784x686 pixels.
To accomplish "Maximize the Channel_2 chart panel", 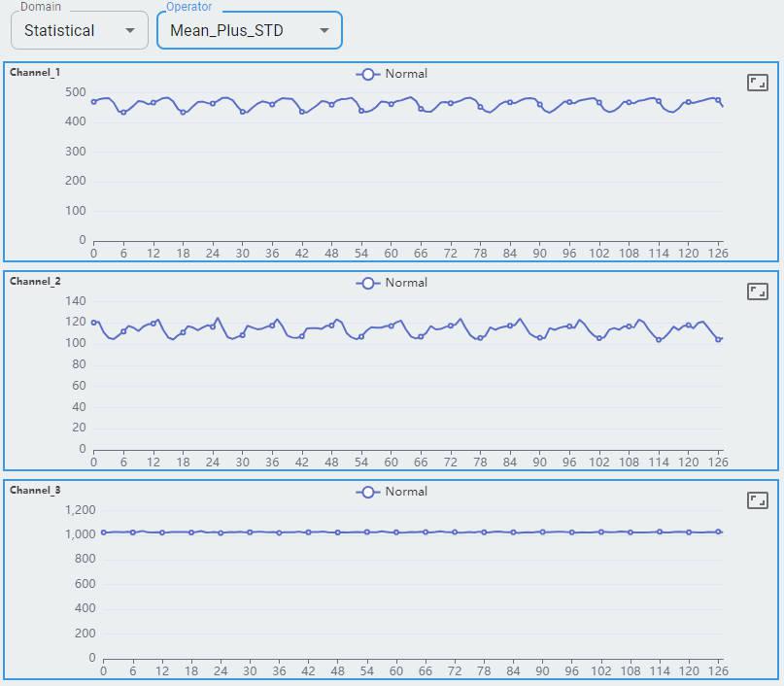I will point(758,292).
